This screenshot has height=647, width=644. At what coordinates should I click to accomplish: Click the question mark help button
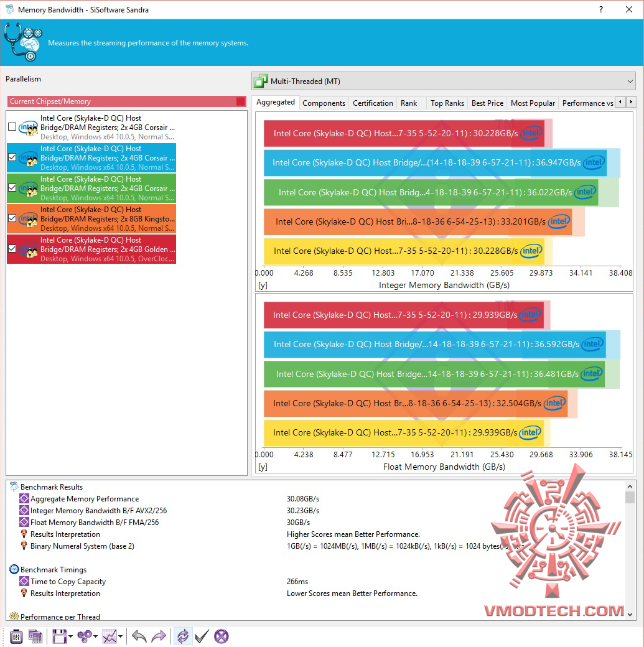click(601, 9)
